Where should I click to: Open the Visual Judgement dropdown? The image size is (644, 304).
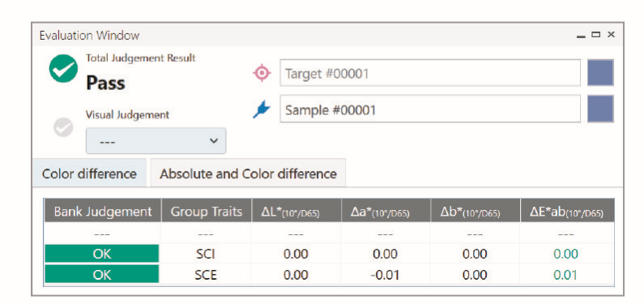pyautogui.click(x=156, y=141)
